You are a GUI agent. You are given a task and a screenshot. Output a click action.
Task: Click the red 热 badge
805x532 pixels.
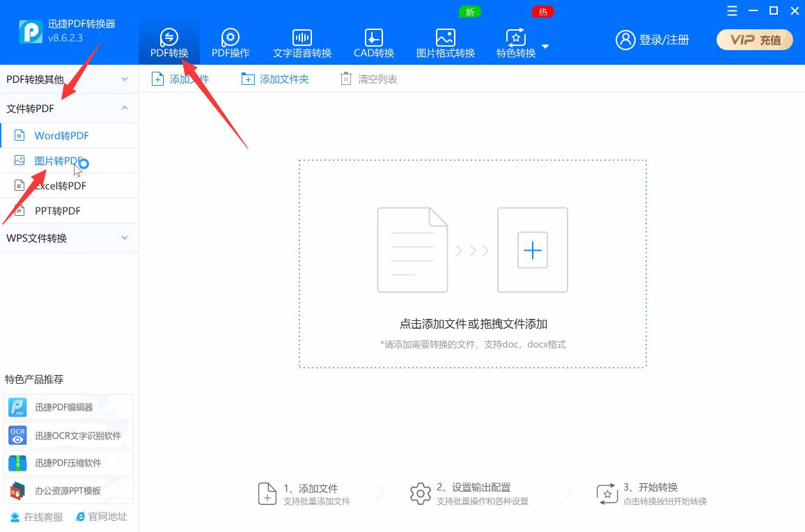[542, 12]
